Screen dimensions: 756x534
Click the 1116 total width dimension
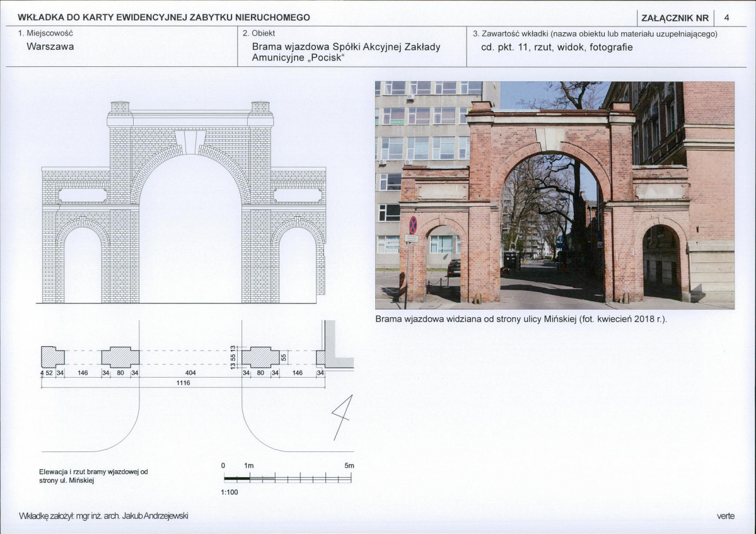183,383
